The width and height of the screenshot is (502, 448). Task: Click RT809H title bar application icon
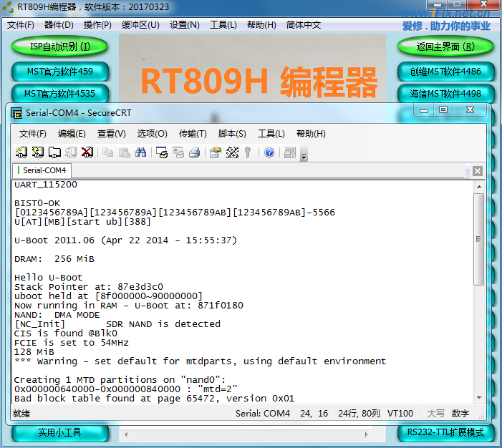point(8,6)
